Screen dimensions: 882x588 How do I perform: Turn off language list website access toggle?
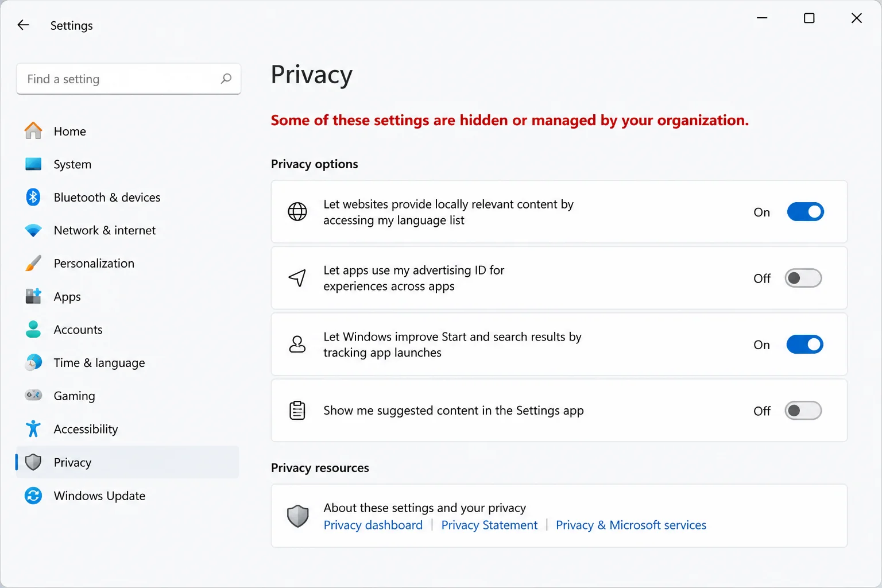(x=805, y=212)
